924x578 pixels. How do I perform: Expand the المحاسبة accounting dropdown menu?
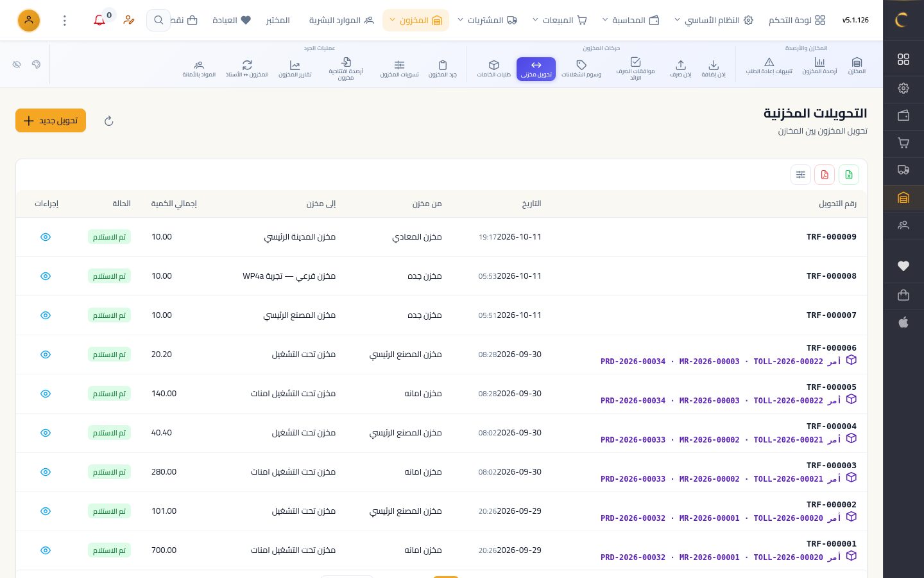pyautogui.click(x=631, y=21)
